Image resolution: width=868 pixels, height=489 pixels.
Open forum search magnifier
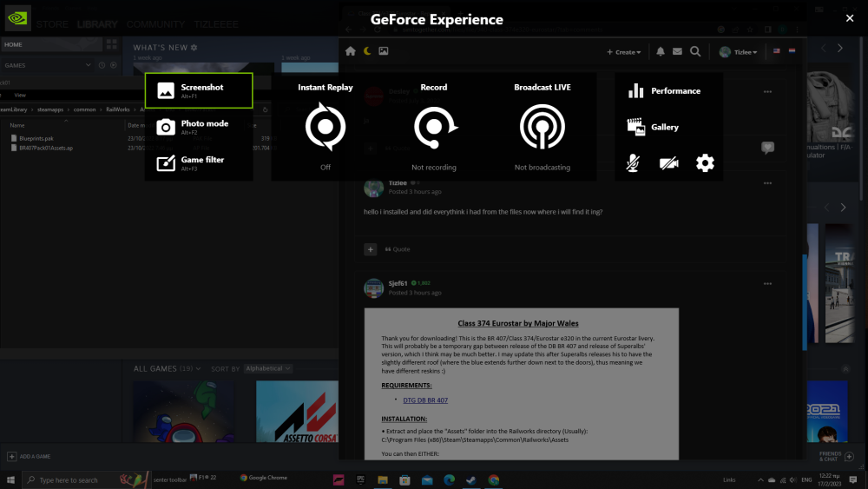[x=695, y=51]
